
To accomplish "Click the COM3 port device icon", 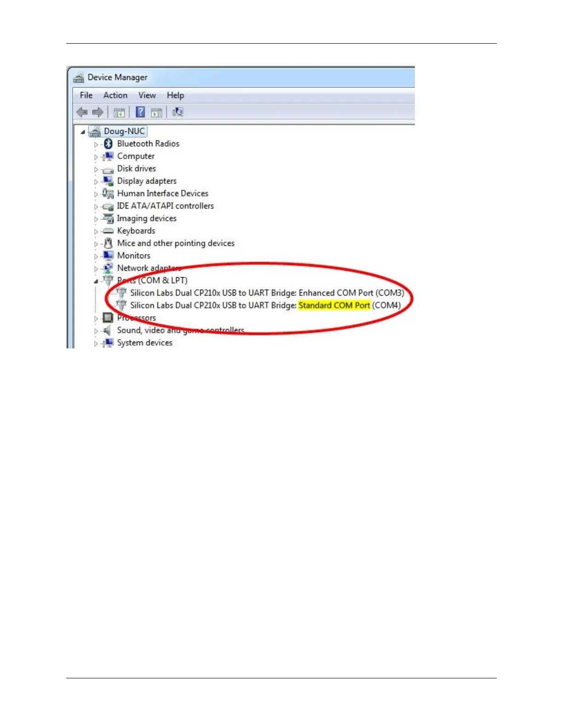I will coord(121,293).
